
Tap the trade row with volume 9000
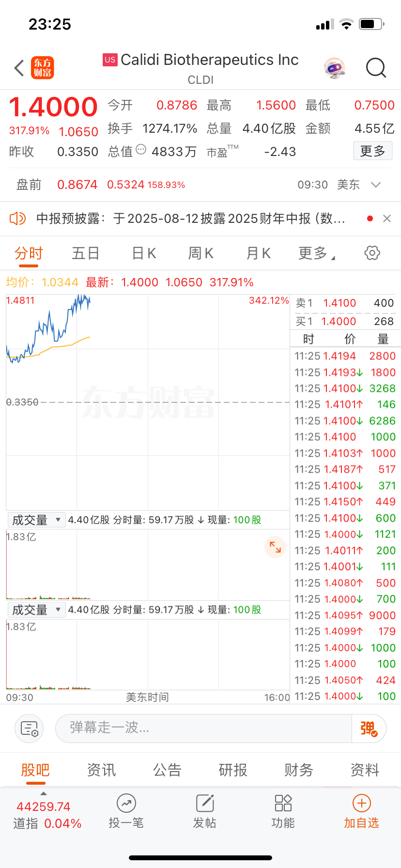coord(345,615)
